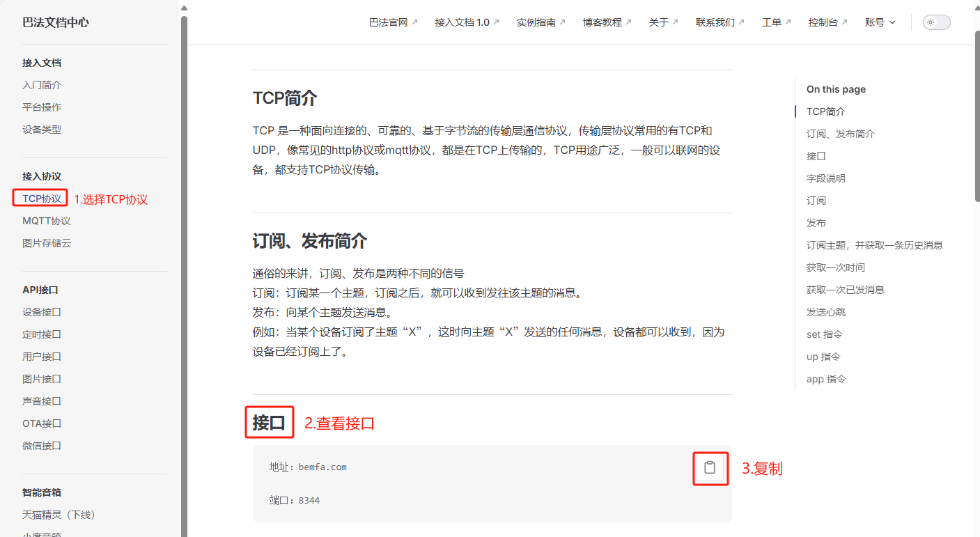This screenshot has width=980, height=537.
Task: Select TCP协议 in the sidebar
Action: click(42, 199)
